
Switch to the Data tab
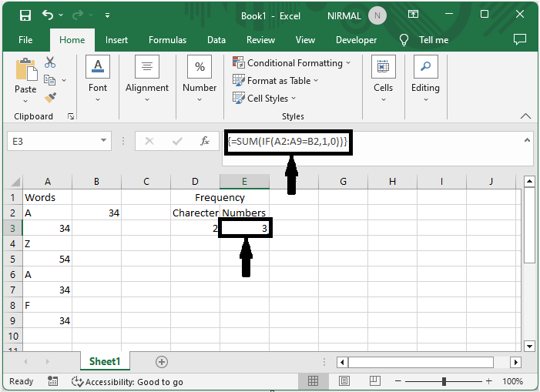(x=216, y=40)
